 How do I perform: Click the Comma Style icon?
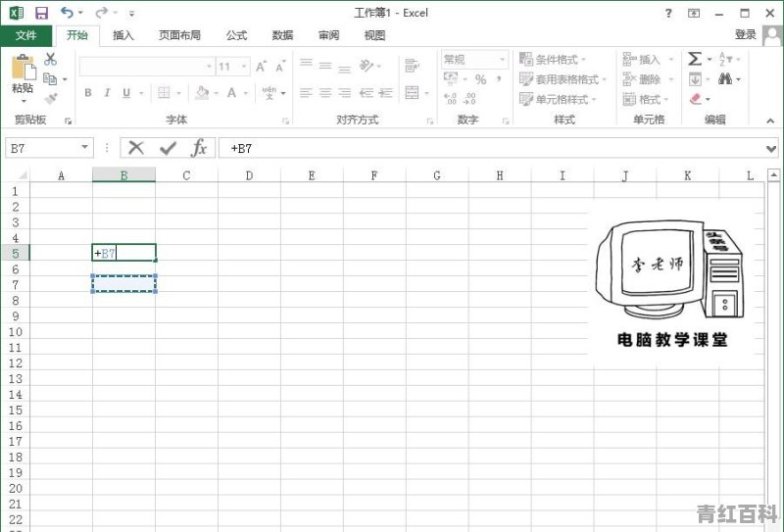499,79
